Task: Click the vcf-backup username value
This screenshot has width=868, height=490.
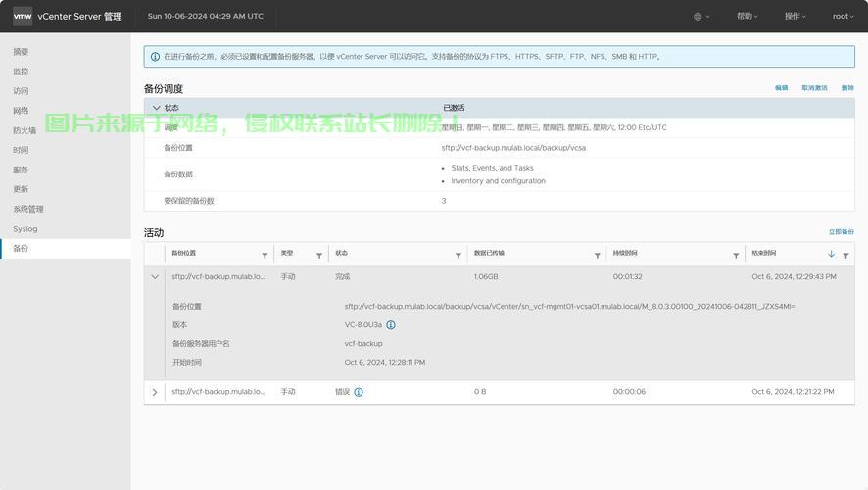Action: click(363, 343)
